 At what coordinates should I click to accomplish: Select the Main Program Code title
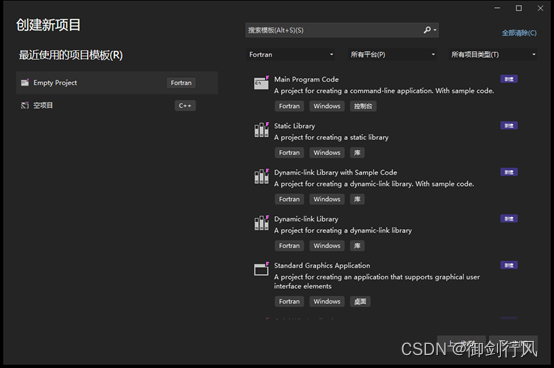coord(306,79)
